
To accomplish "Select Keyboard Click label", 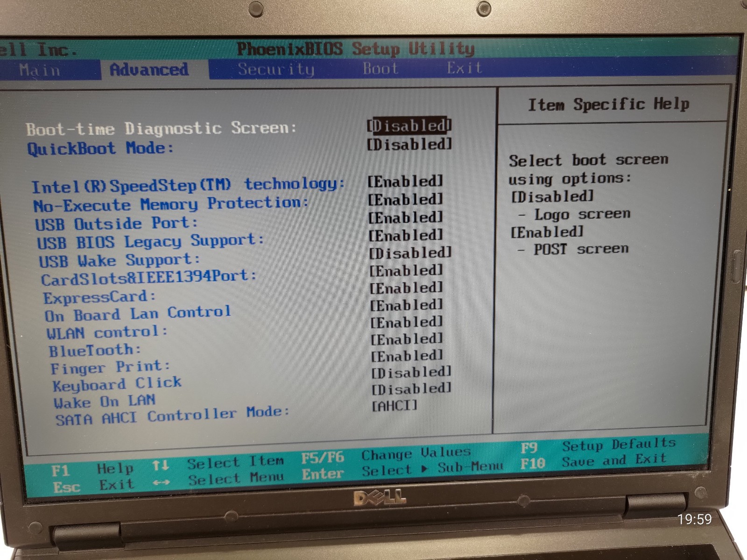I will pyautogui.click(x=117, y=384).
